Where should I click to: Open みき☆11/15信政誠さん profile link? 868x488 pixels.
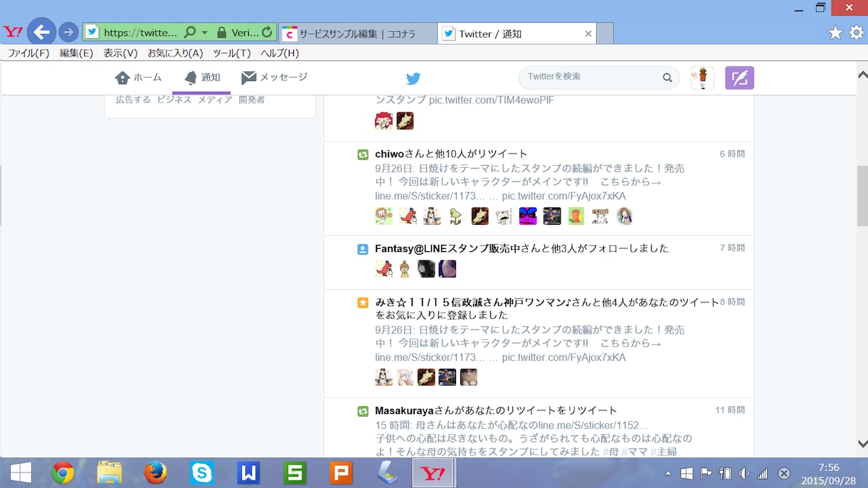point(472,302)
